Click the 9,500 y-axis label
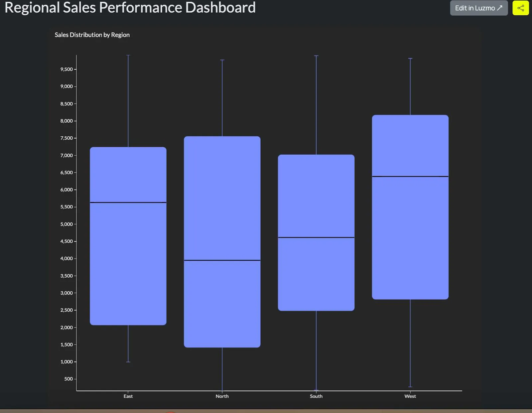This screenshot has height=413, width=532. (x=66, y=69)
